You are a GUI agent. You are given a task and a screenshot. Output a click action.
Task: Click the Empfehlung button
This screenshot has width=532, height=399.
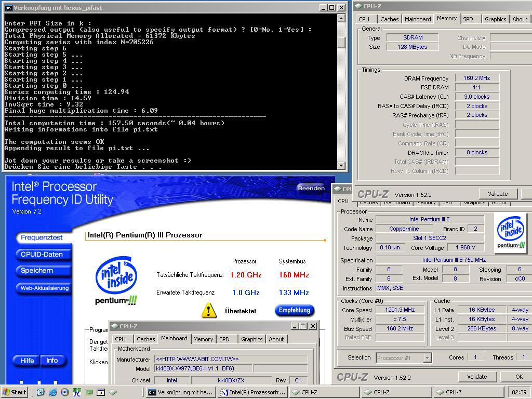point(295,311)
